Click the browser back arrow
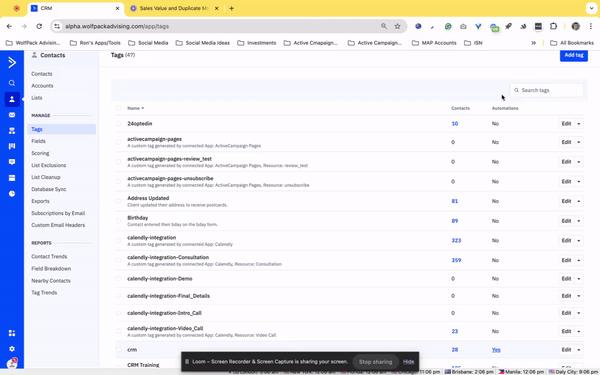The width and height of the screenshot is (600, 375). [x=9, y=26]
